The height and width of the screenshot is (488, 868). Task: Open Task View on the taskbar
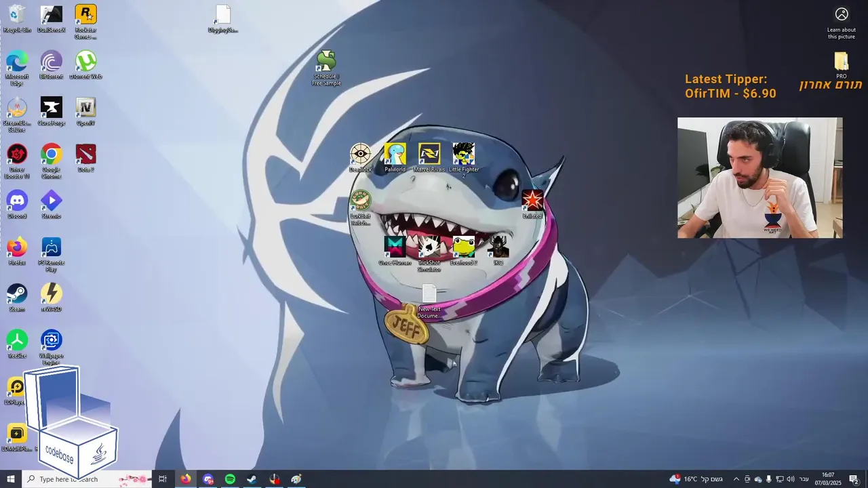pos(163,479)
